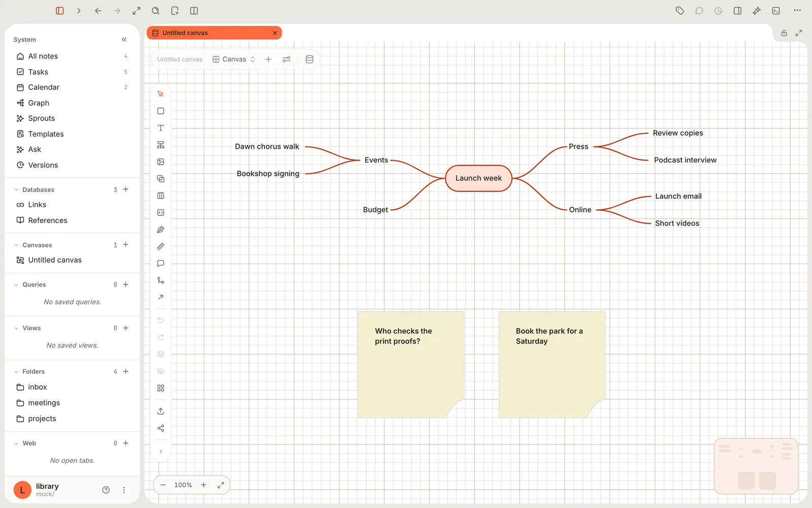Open Templates in the sidebar
Image resolution: width=812 pixels, height=508 pixels.
[x=72, y=134]
